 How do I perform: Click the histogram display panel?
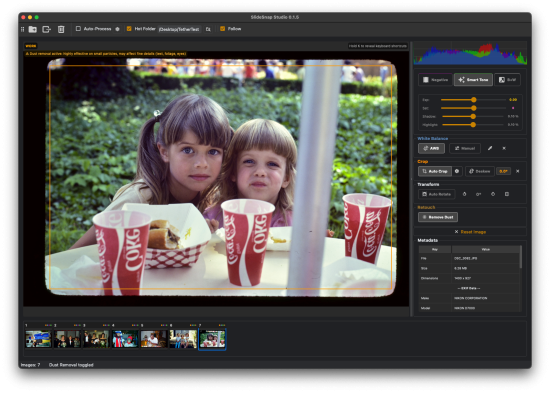pyautogui.click(x=470, y=54)
